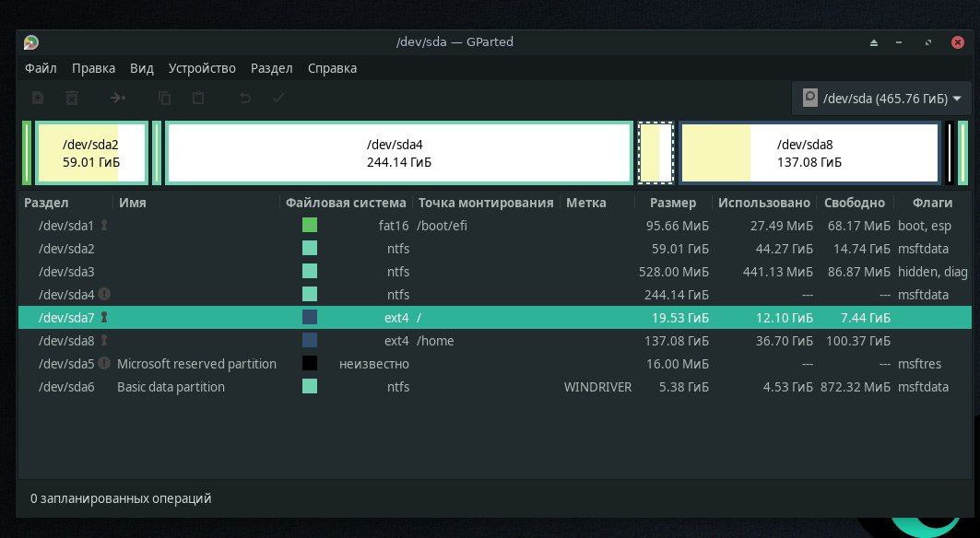Open the Устройство menu
Screen dimensions: 980x538
pos(202,68)
